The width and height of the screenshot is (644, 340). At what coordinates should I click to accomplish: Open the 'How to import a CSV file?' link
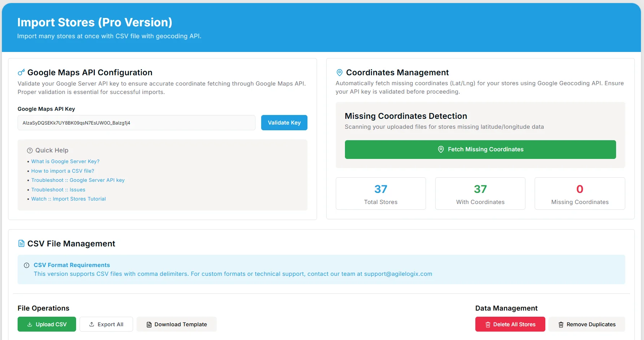point(63,171)
